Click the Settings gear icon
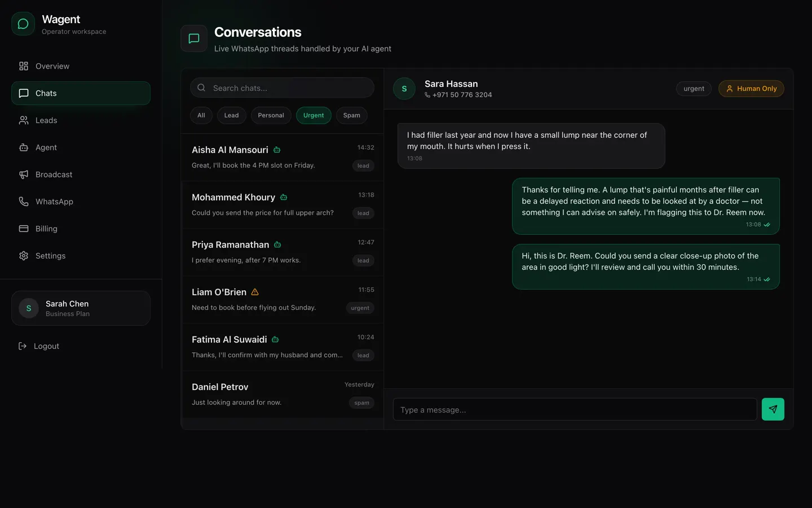Screen dimensions: 812x508 point(24,256)
